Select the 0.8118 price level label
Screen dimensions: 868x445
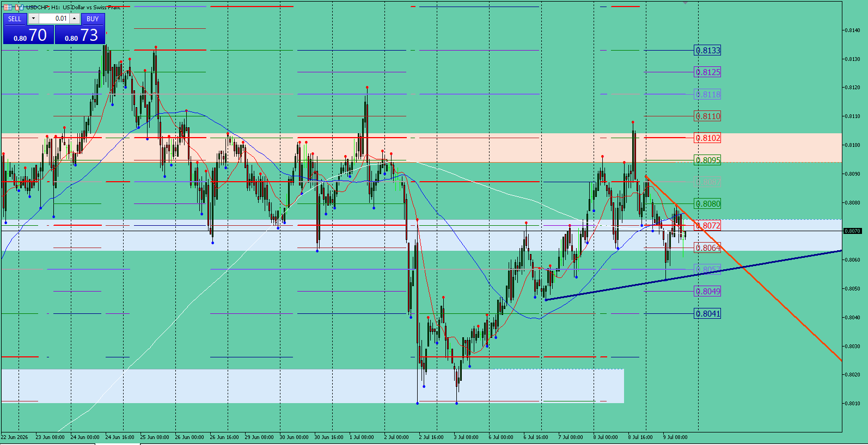tap(707, 95)
